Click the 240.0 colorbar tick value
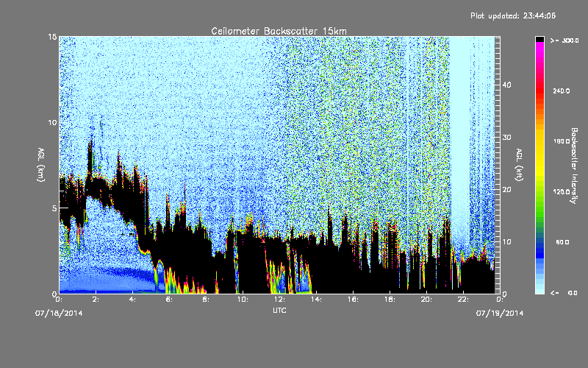Image resolution: width=588 pixels, height=368 pixels. [x=562, y=91]
